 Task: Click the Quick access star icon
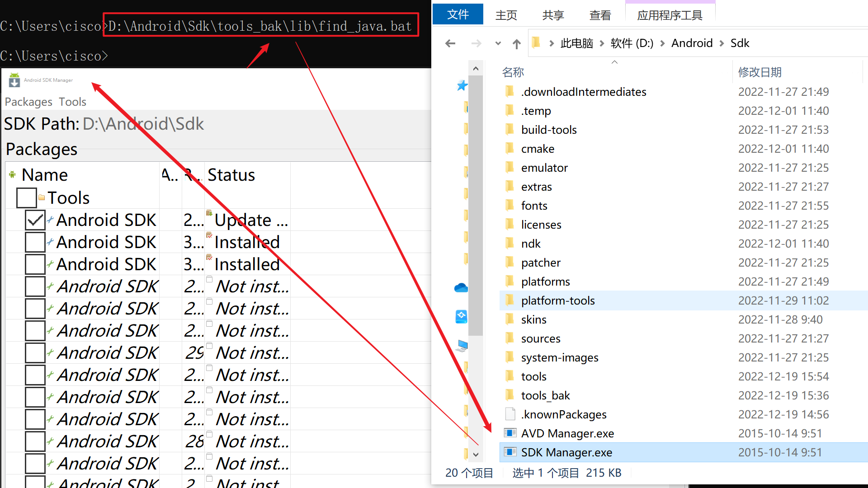pos(462,85)
